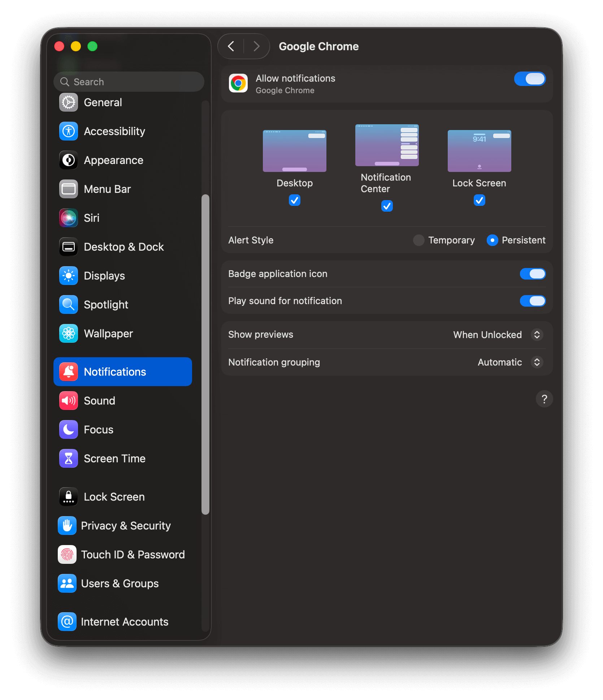Open help with question mark button
Image resolution: width=603 pixels, height=700 pixels.
click(x=545, y=399)
